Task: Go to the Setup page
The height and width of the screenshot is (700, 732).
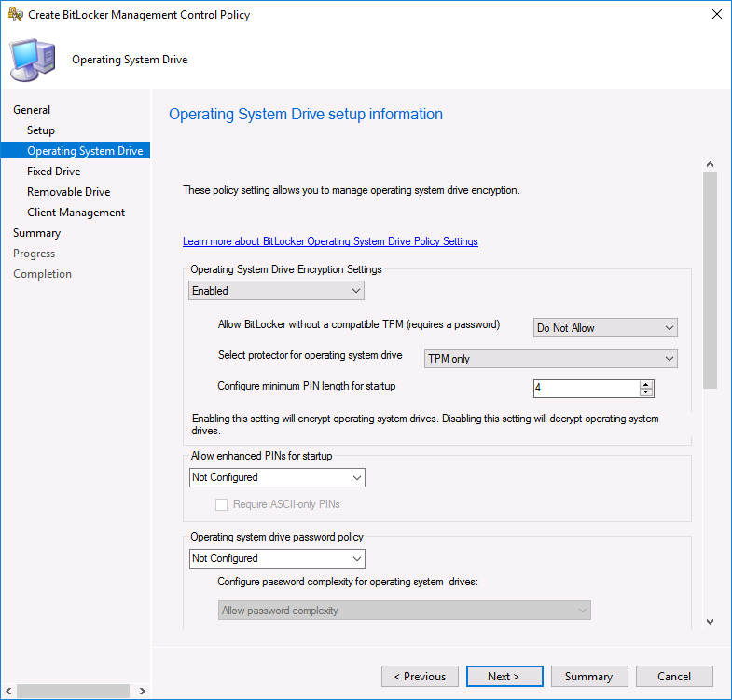Action: 41,130
